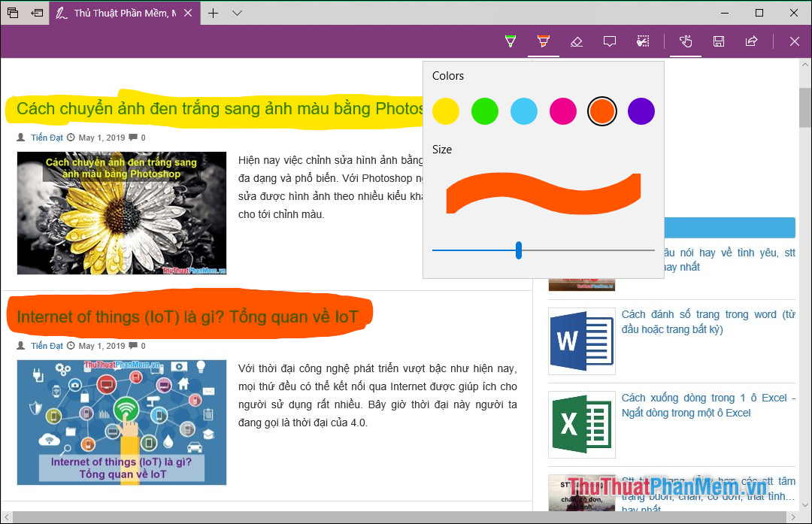Open a new browser tab
Screen dimensions: 812x524
(x=213, y=13)
